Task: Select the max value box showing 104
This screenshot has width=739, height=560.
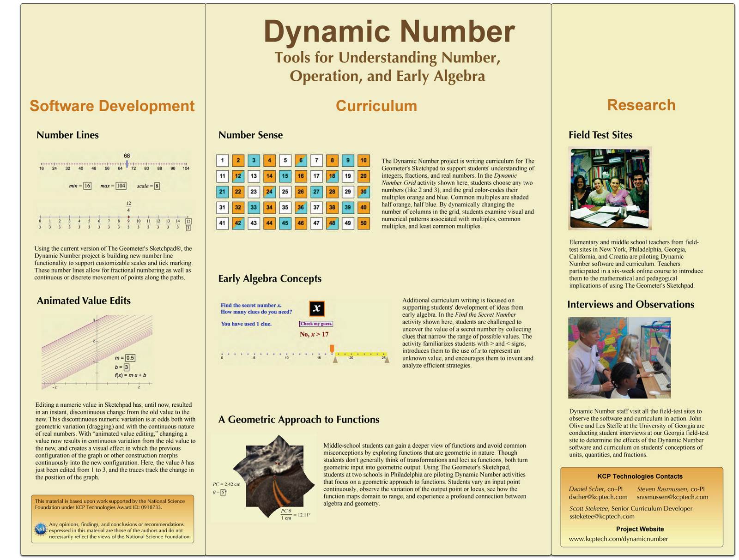Action: point(121,186)
